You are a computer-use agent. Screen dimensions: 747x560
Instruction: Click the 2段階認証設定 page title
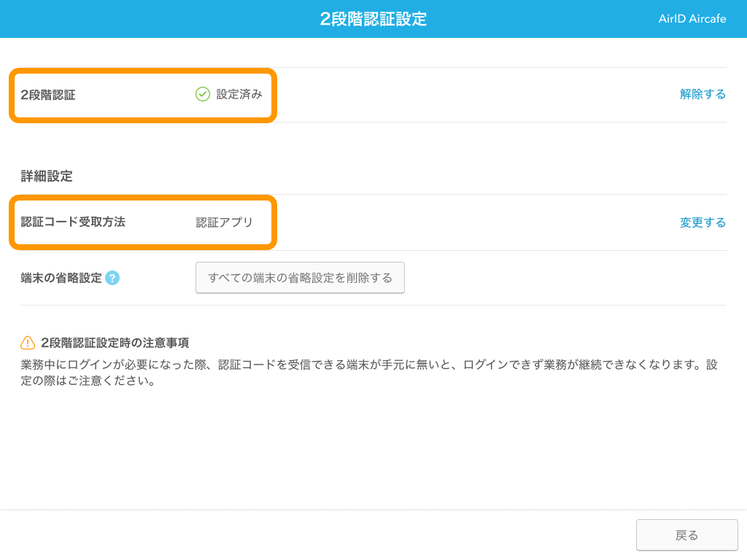[373, 18]
